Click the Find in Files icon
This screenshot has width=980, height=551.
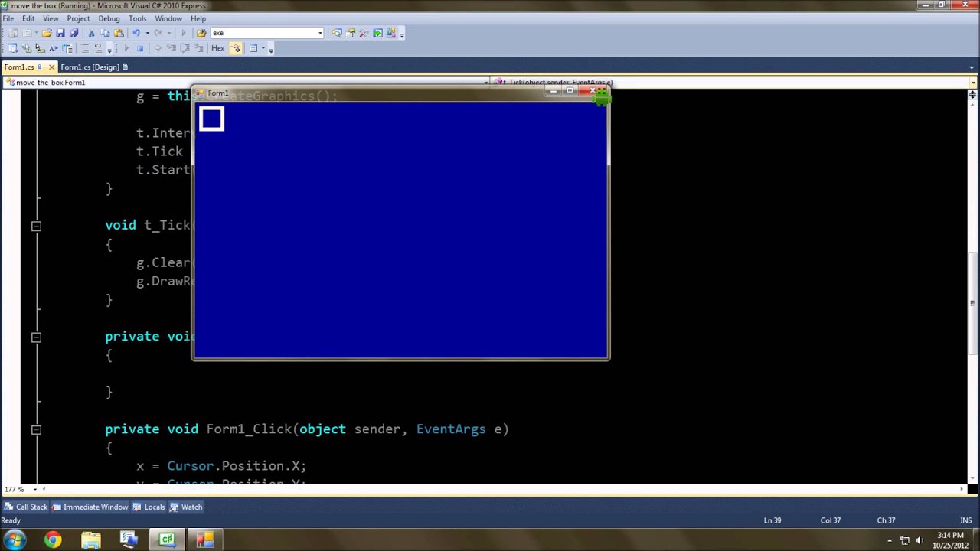201,33
